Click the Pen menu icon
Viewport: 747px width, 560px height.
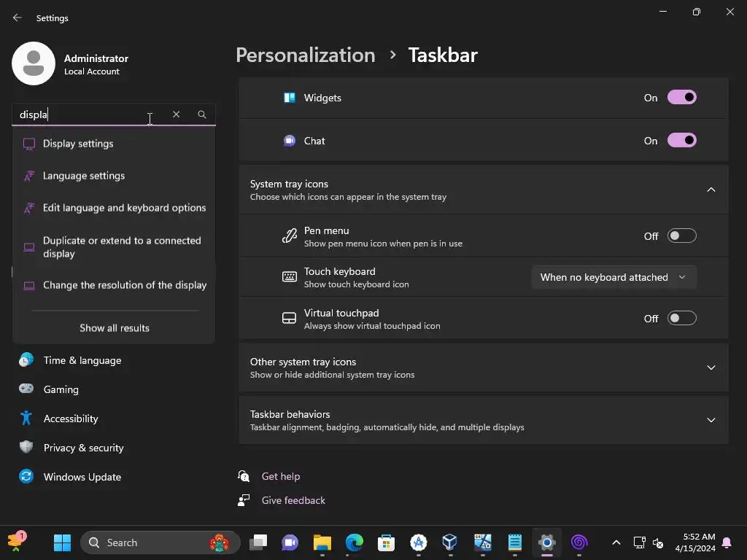pos(289,236)
